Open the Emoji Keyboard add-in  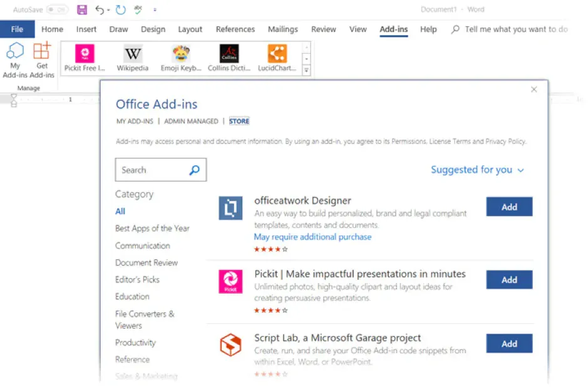(180, 56)
